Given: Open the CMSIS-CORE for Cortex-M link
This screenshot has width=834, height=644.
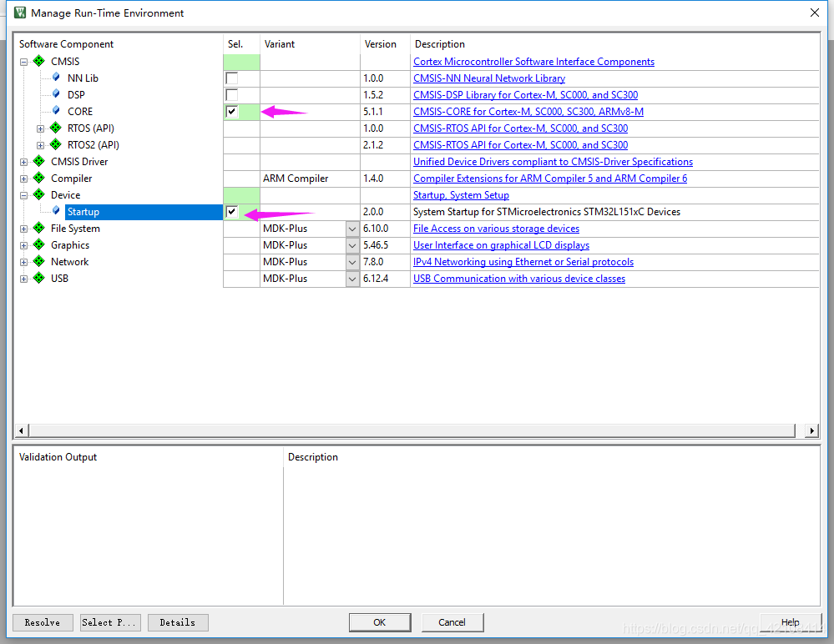Looking at the screenshot, I should [x=528, y=112].
